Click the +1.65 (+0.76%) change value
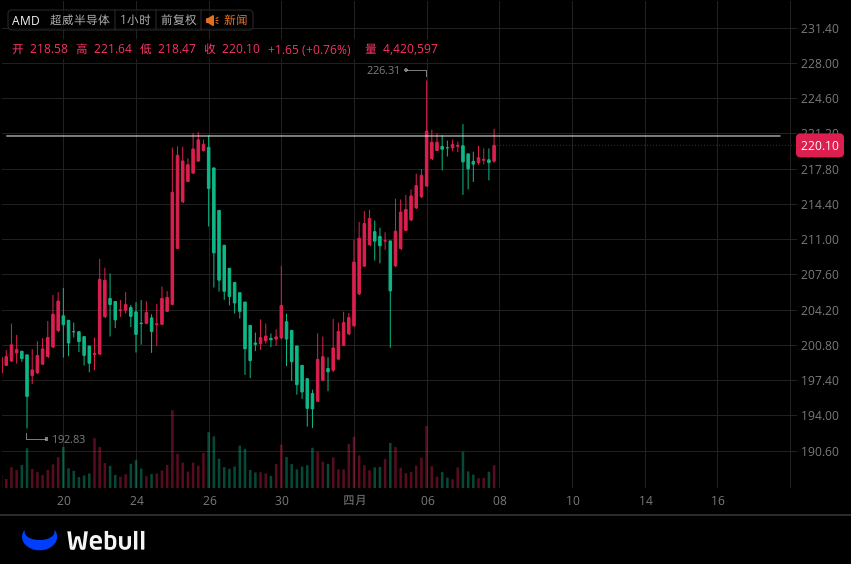The image size is (851, 564). pyautogui.click(x=309, y=49)
